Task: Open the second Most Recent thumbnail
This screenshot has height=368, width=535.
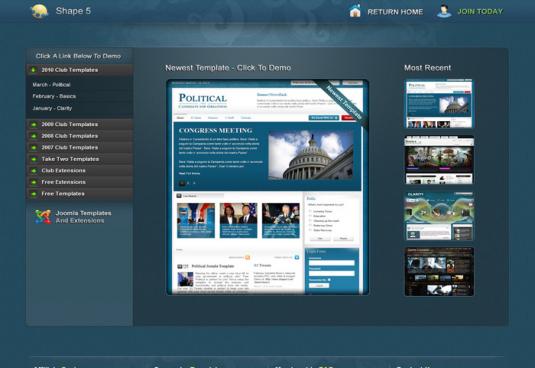Action: pyautogui.click(x=439, y=160)
